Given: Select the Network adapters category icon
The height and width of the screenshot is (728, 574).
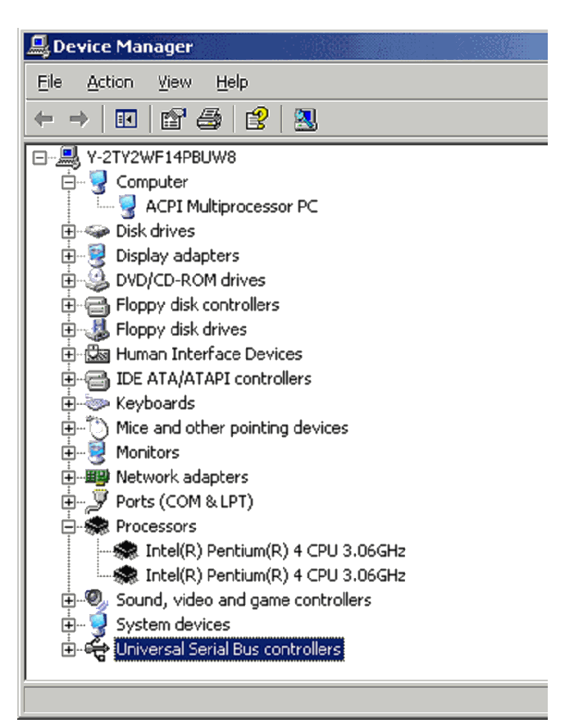Looking at the screenshot, I should click(x=98, y=477).
